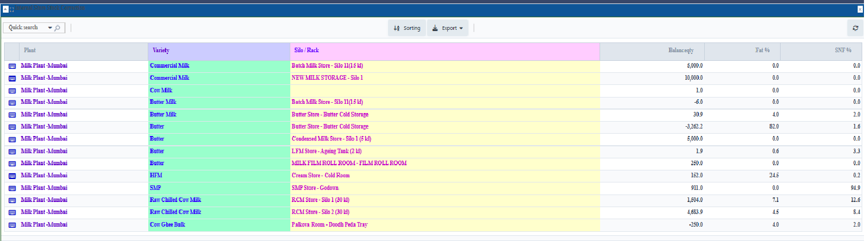This screenshot has height=241, width=868.
Task: Type in the Quick search field
Action: pos(26,28)
